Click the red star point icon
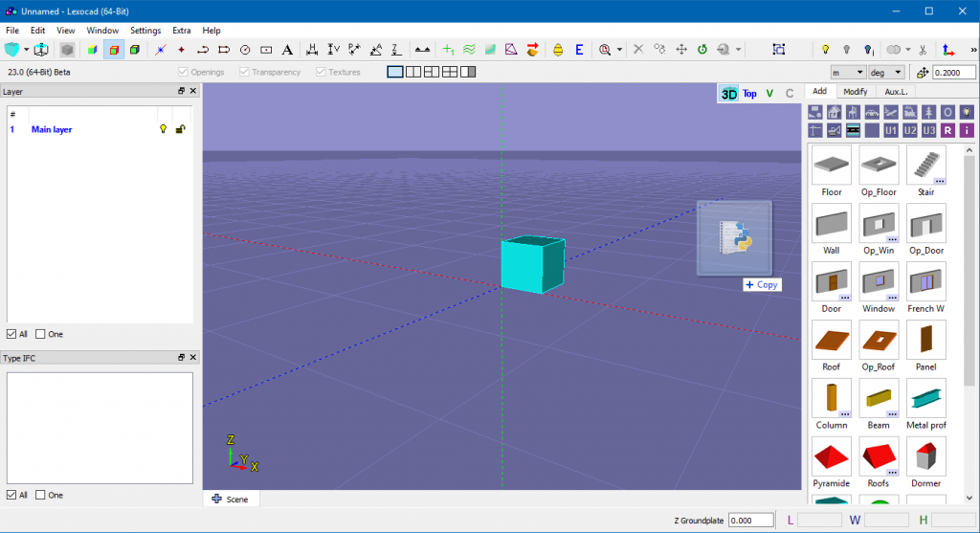The width and height of the screenshot is (980, 533). (x=181, y=50)
